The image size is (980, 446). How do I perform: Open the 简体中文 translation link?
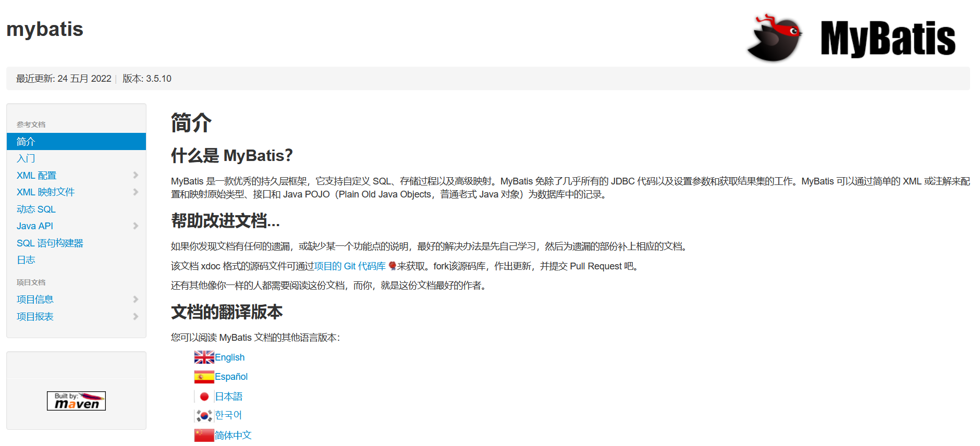[x=233, y=435]
